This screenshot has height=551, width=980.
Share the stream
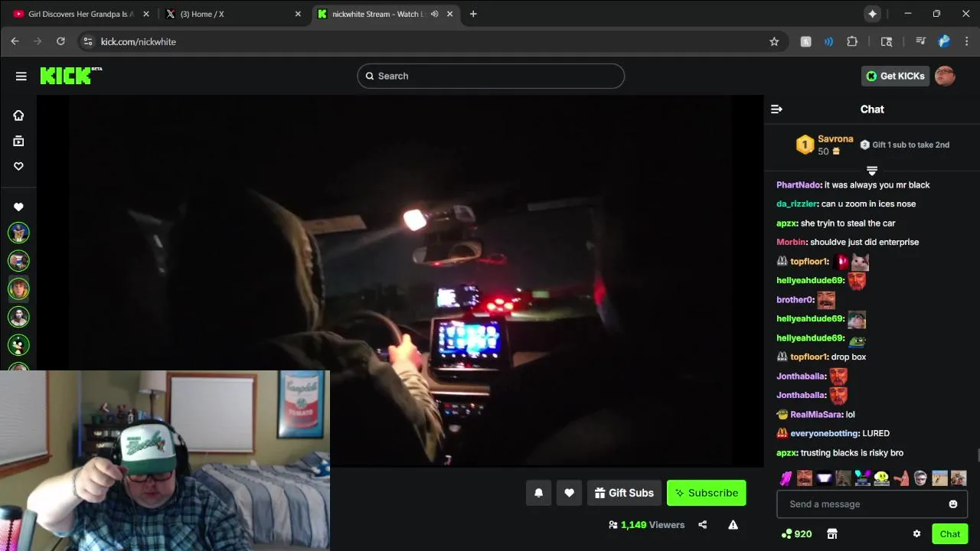[702, 525]
